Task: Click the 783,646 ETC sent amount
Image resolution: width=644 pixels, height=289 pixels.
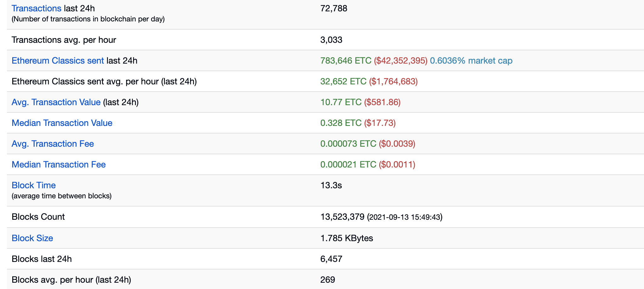Action: coord(346,60)
